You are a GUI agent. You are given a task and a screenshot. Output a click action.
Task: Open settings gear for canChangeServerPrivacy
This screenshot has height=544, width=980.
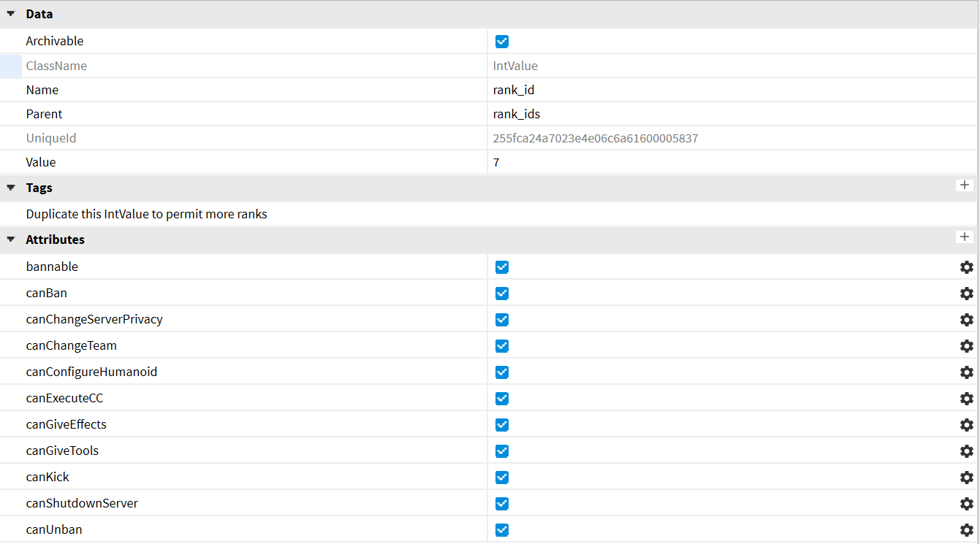click(966, 319)
